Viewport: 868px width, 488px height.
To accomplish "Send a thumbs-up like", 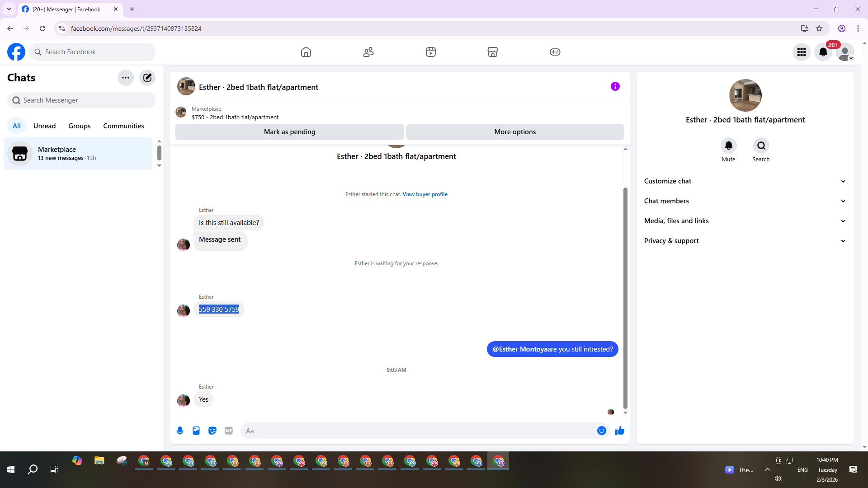I will (x=620, y=431).
